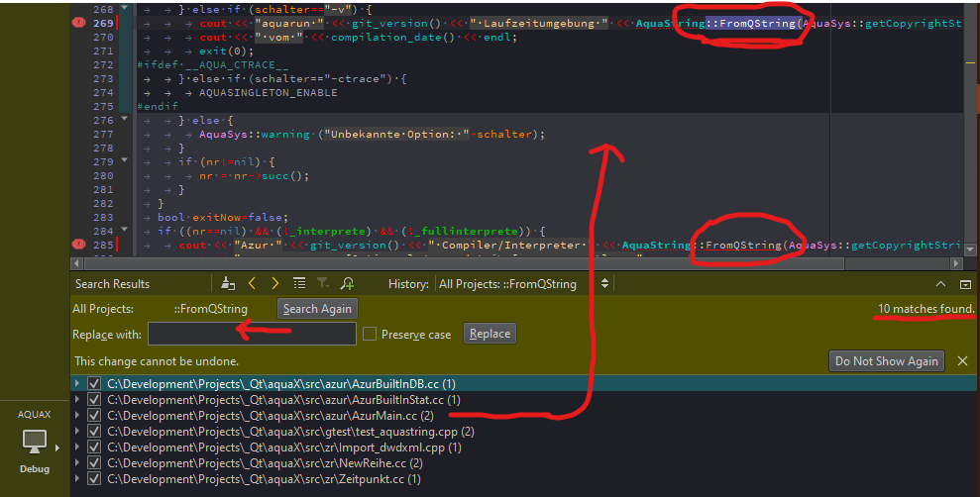
Task: Click into the Replace with field
Action: point(252,335)
